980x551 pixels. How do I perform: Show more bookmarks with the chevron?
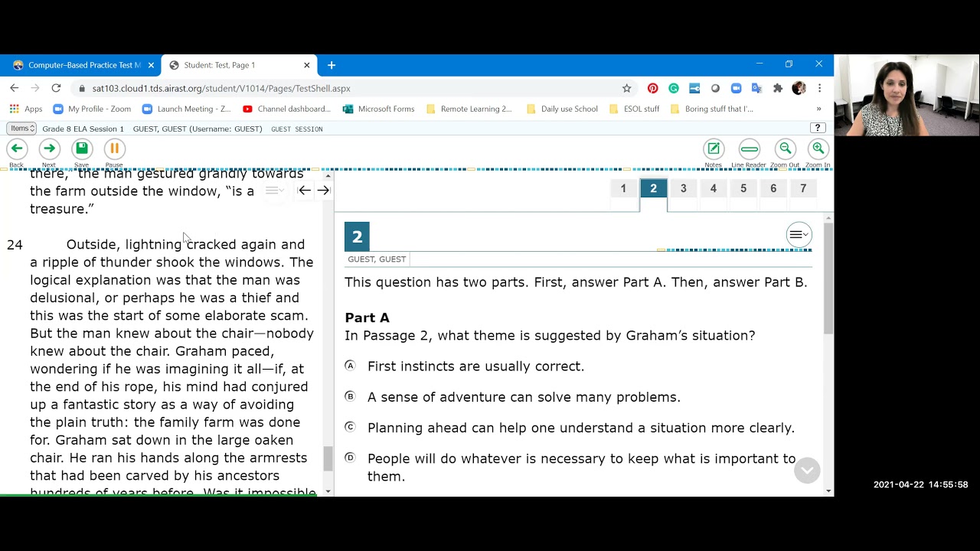tap(818, 109)
